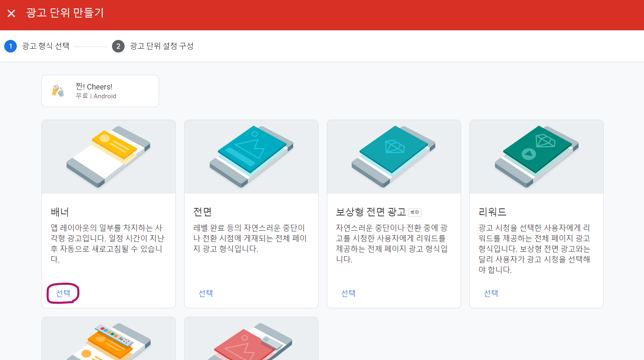Click the 베타 badge
644x360 pixels.
415,212
